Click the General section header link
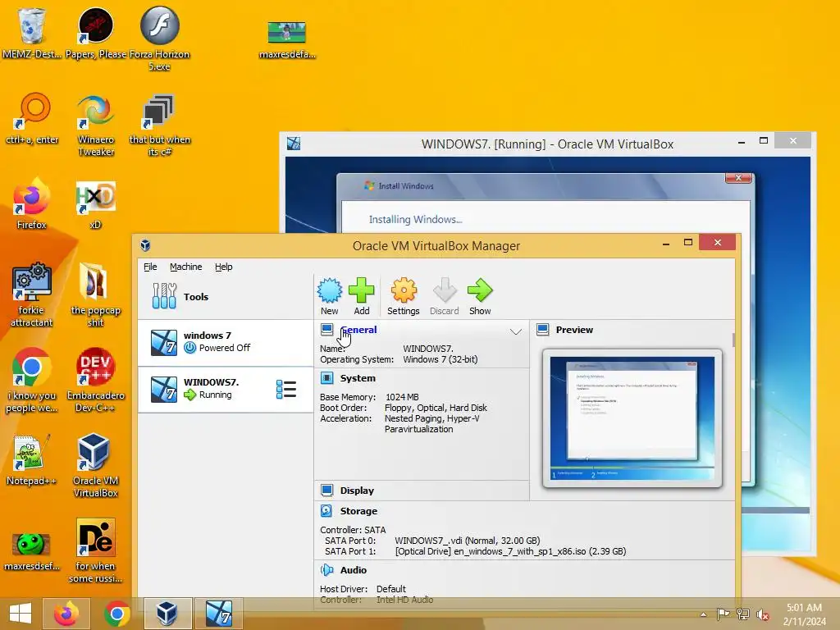 coord(358,330)
